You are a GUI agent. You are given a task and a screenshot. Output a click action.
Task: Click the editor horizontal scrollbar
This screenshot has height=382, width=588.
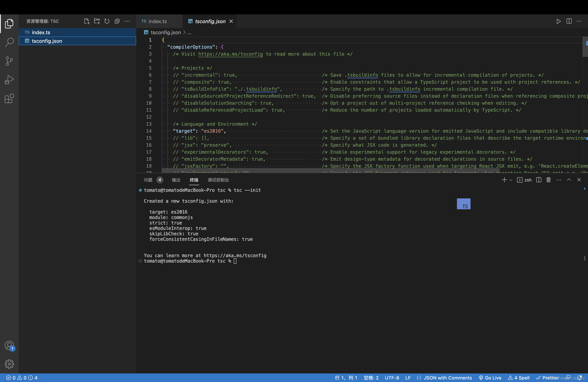click(331, 171)
